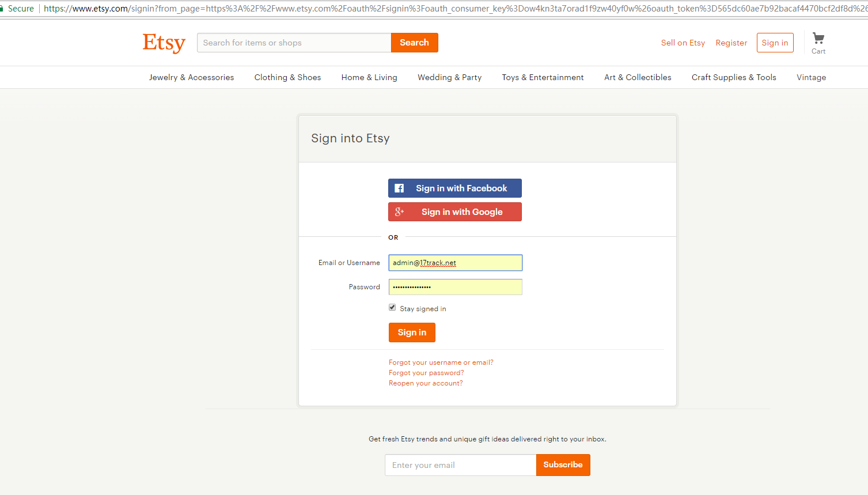Image resolution: width=868 pixels, height=495 pixels.
Task: Click Sign in with Google button
Action: [x=455, y=212]
